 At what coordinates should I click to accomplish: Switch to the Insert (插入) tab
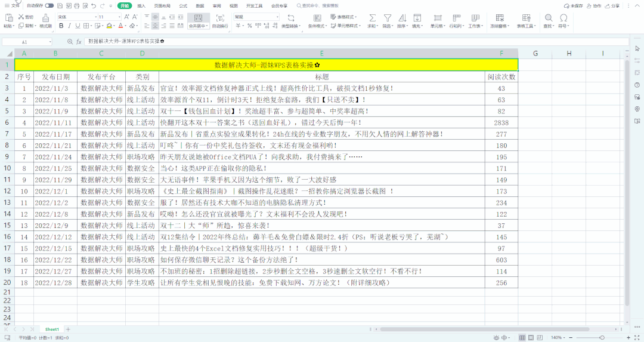coord(141,6)
